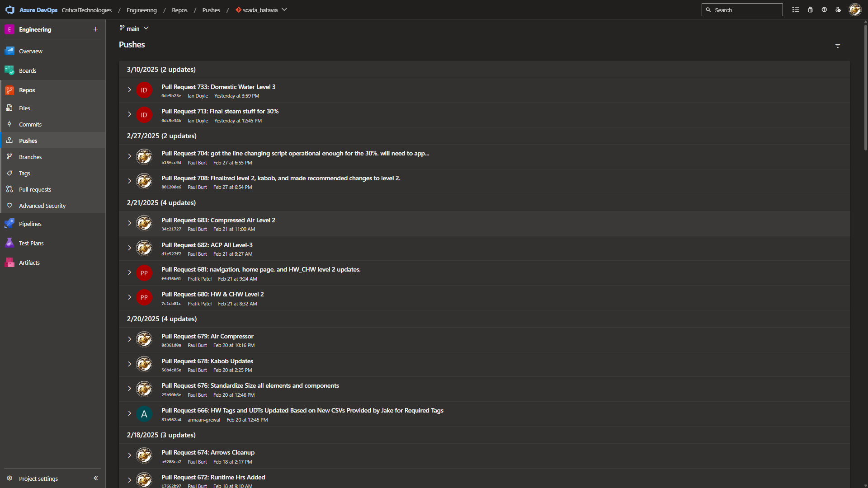Click the plus icon beside Engineering

(x=95, y=29)
